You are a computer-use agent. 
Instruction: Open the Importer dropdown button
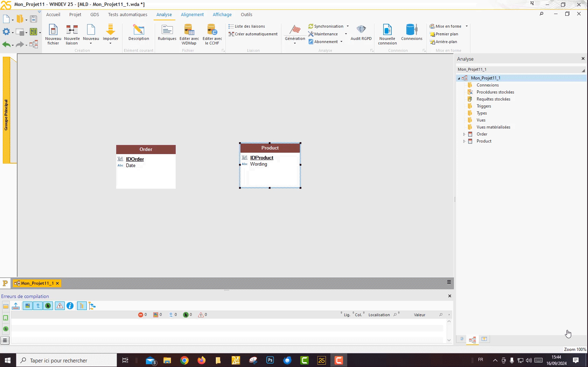click(110, 34)
